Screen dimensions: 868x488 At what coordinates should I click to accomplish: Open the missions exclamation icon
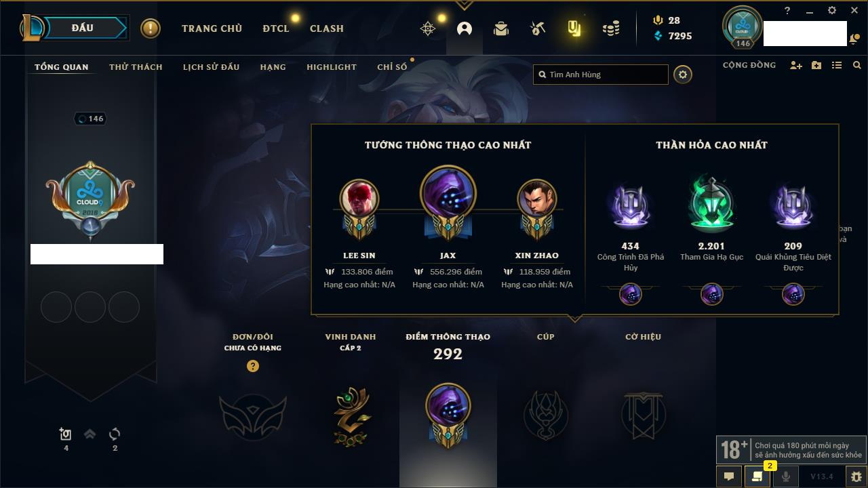pos(151,28)
